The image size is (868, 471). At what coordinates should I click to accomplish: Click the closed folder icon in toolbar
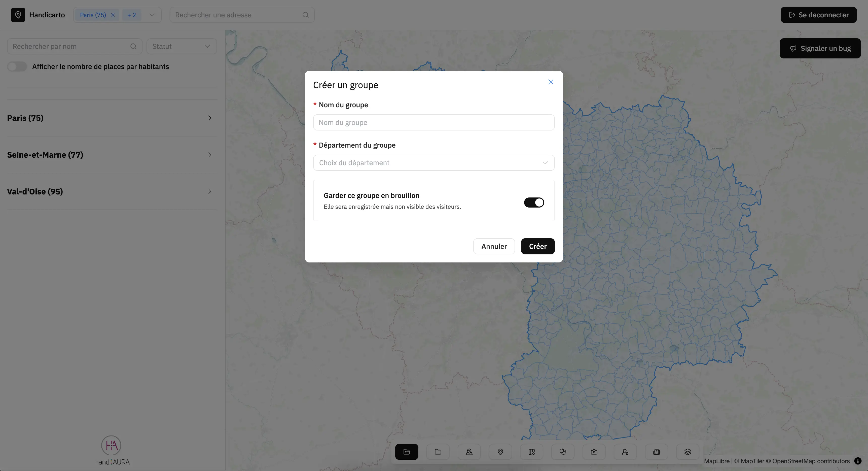438,452
